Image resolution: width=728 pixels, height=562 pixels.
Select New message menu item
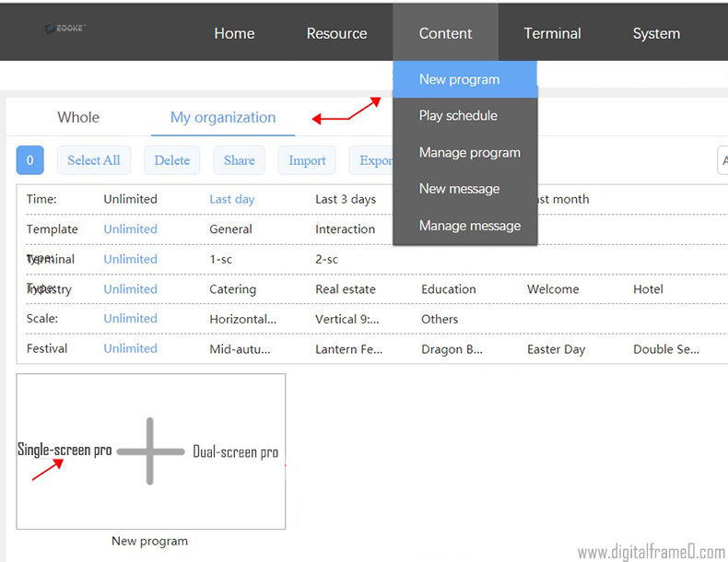459,189
